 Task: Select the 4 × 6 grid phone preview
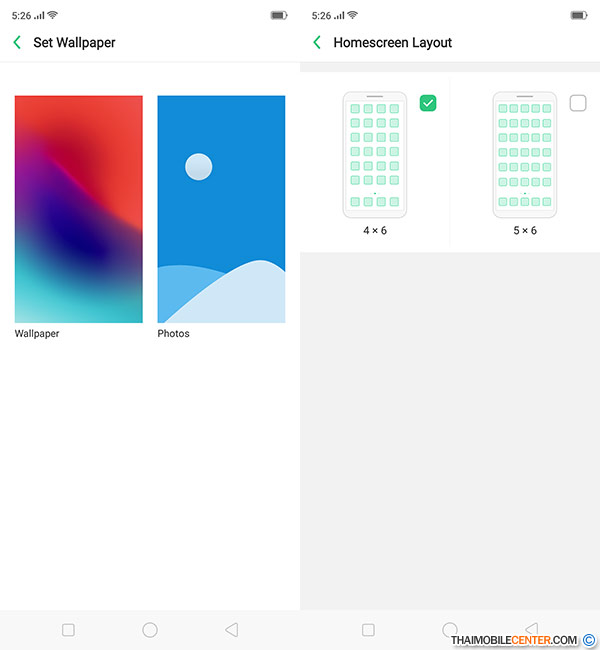(375, 155)
